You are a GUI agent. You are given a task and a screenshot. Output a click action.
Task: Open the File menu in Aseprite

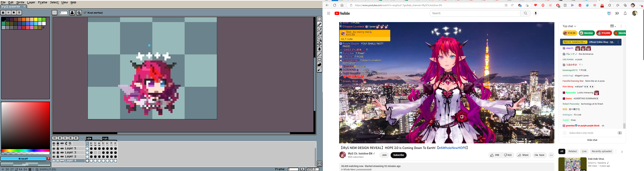tap(3, 3)
